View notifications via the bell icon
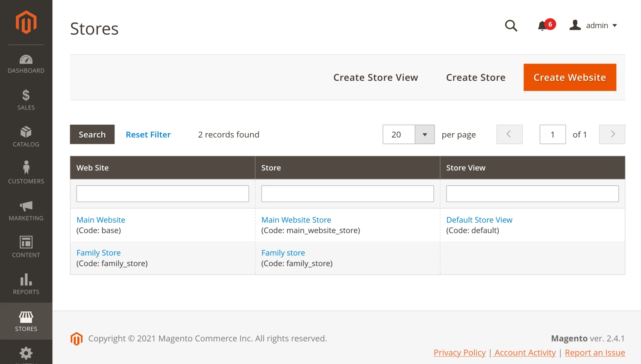 [x=543, y=26]
